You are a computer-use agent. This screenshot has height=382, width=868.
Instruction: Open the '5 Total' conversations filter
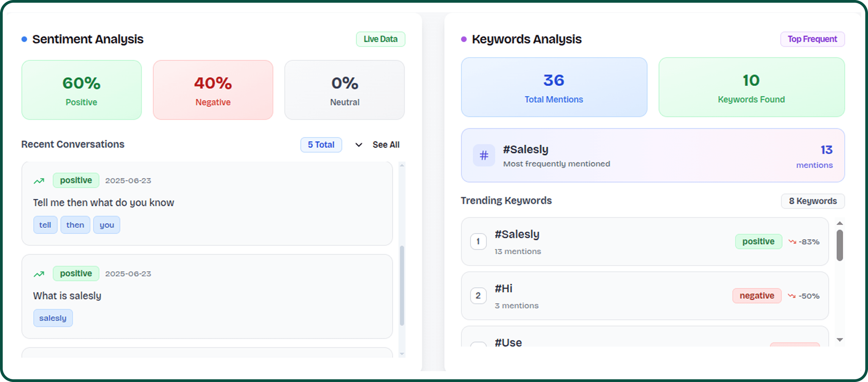pyautogui.click(x=321, y=145)
